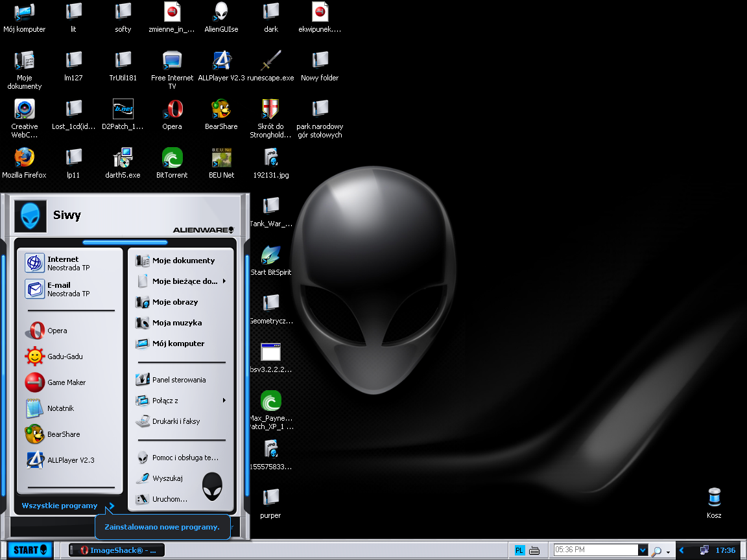747x560 pixels.
Task: Open the taskbar search box dropdown arrow
Action: 643,550
